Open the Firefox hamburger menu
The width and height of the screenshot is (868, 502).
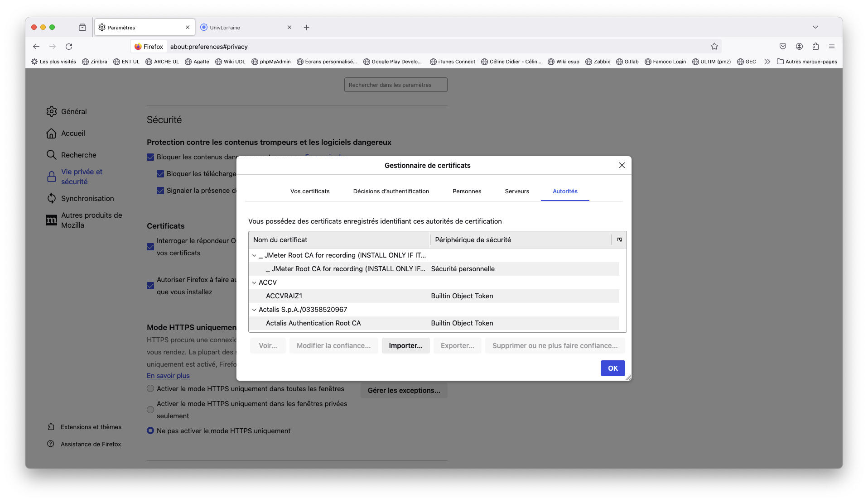point(832,47)
